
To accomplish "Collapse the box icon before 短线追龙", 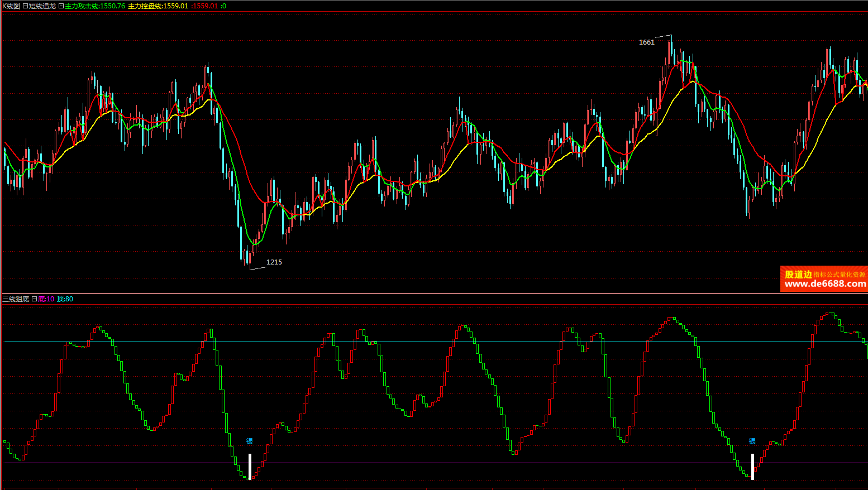I will pyautogui.click(x=25, y=6).
